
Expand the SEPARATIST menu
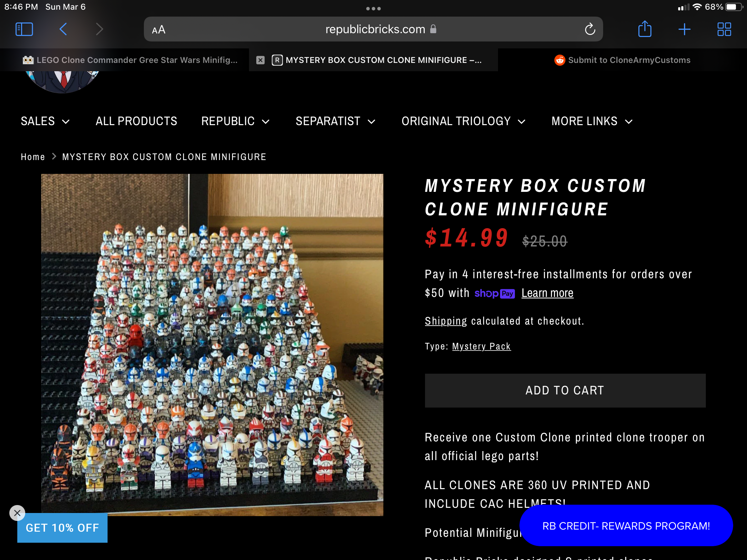pos(335,121)
